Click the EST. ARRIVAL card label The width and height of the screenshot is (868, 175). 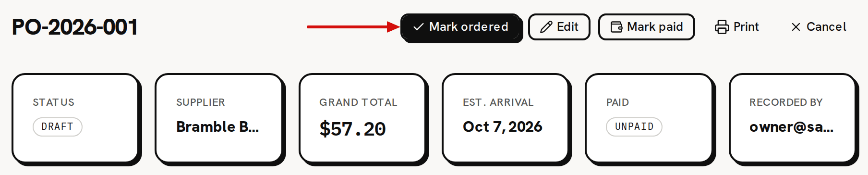[498, 102]
